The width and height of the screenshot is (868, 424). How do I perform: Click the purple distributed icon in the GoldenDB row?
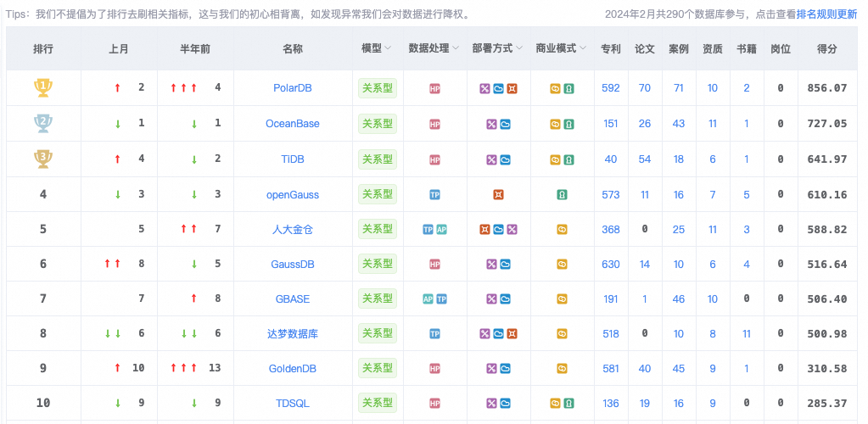coord(491,369)
